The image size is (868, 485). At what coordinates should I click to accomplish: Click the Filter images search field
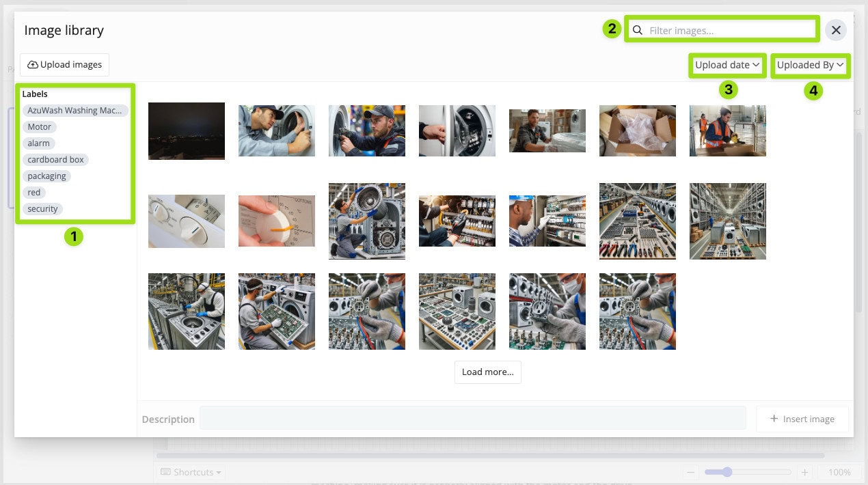point(729,30)
